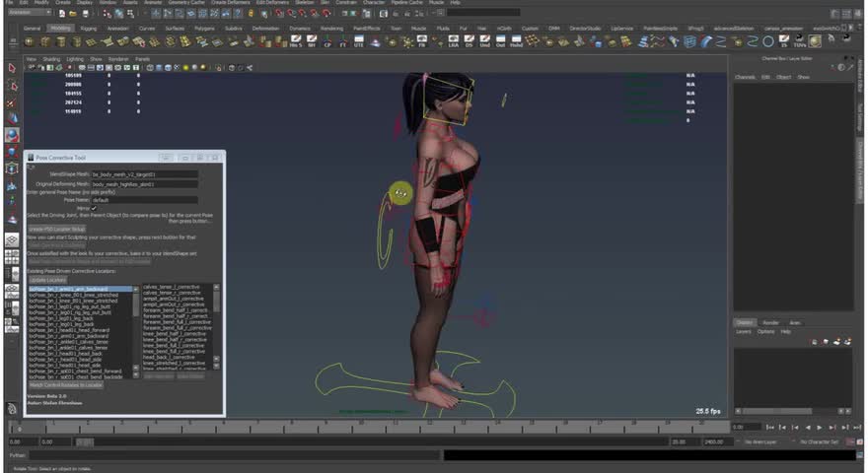868x473 pixels.
Task: Click the corrective list scrollbar
Action: coord(216,326)
